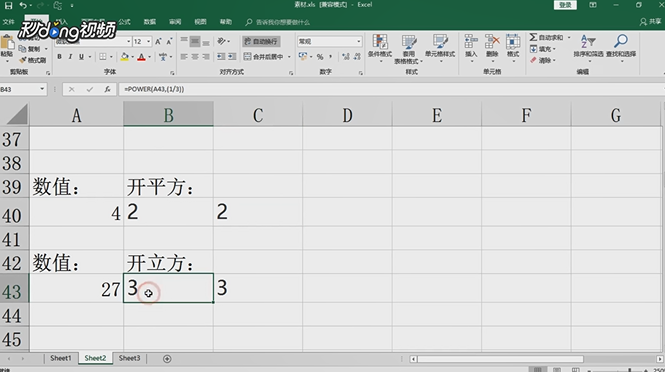The height and width of the screenshot is (372, 665).
Task: Toggle middle vertical alignment
Action: coord(195,42)
